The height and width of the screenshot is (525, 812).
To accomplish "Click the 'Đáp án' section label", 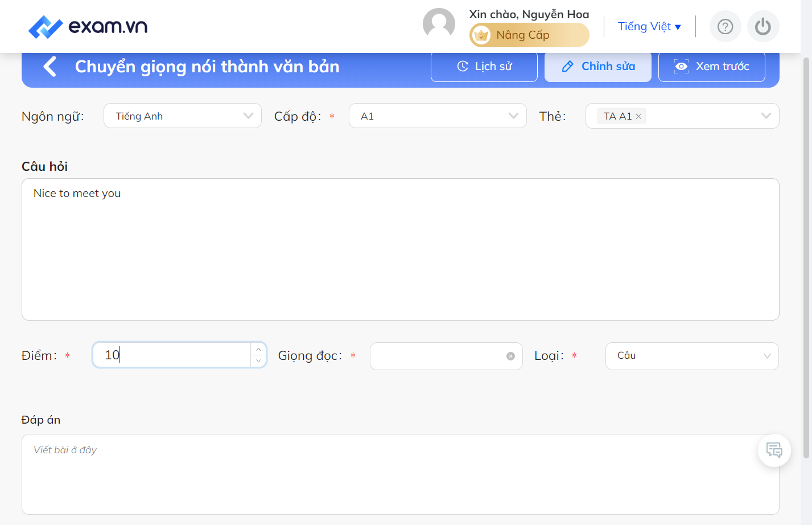I will click(41, 420).
